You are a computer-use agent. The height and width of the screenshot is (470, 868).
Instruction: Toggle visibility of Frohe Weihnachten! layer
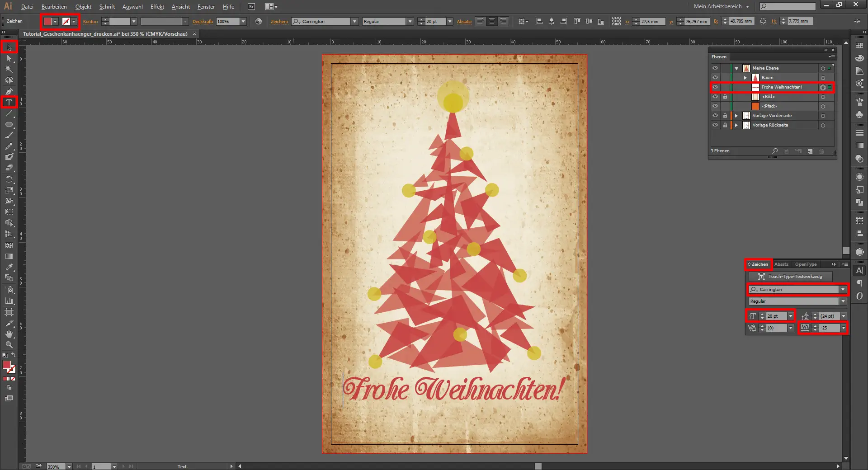point(715,87)
